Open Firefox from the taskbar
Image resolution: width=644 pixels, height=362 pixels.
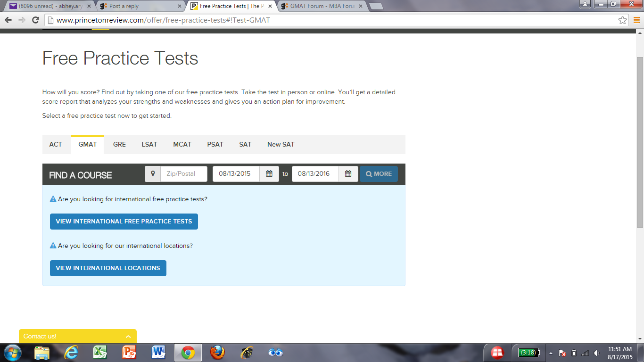(217, 352)
